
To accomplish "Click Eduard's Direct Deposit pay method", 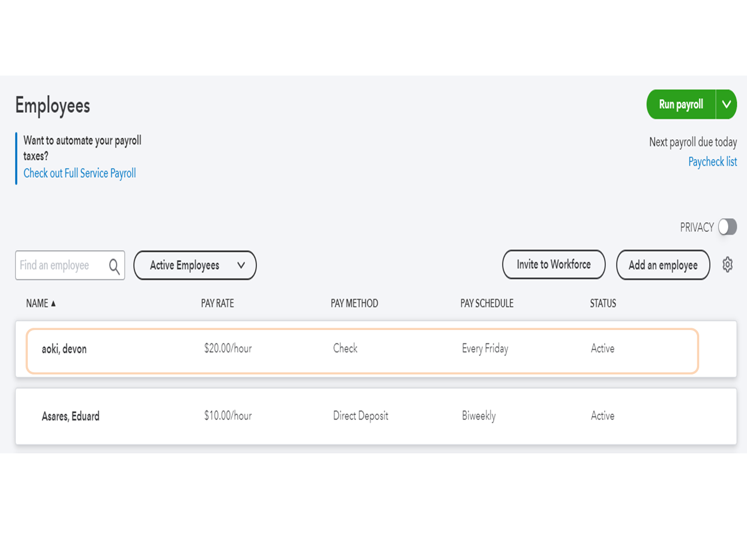I will 360,416.
